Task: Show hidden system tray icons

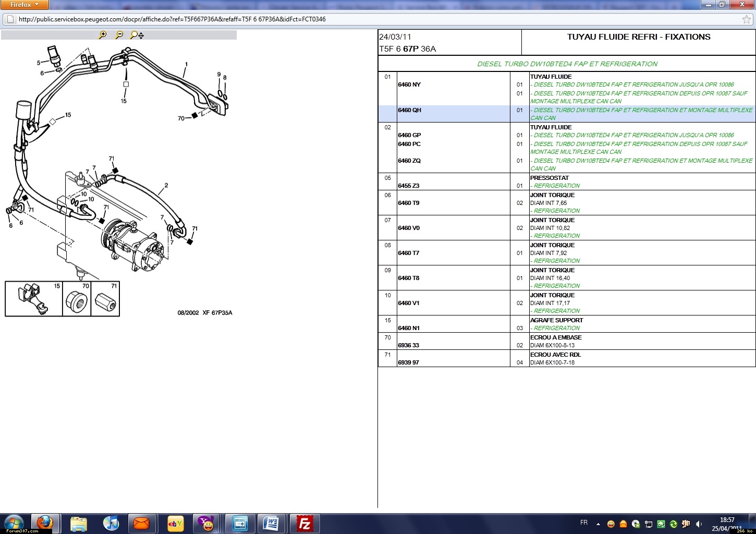Action: coord(598,524)
